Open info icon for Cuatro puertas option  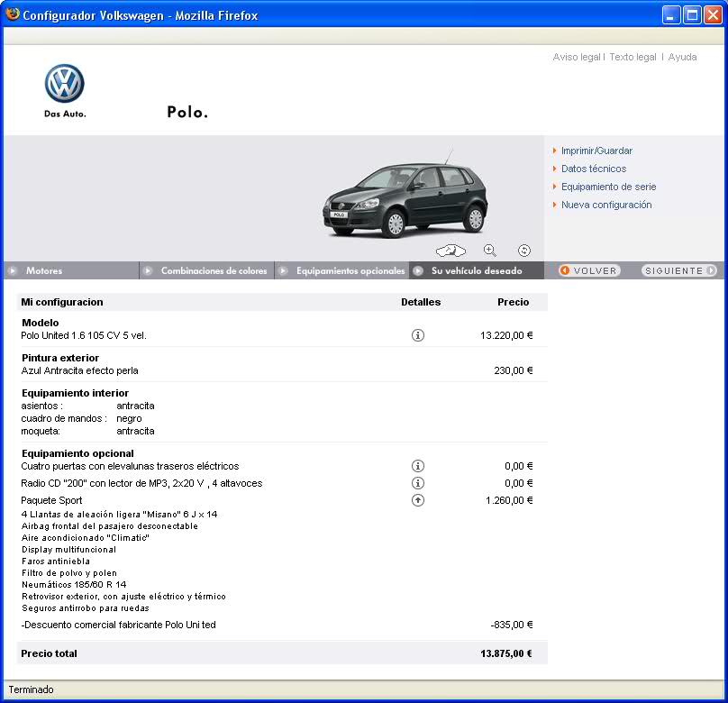[418, 466]
